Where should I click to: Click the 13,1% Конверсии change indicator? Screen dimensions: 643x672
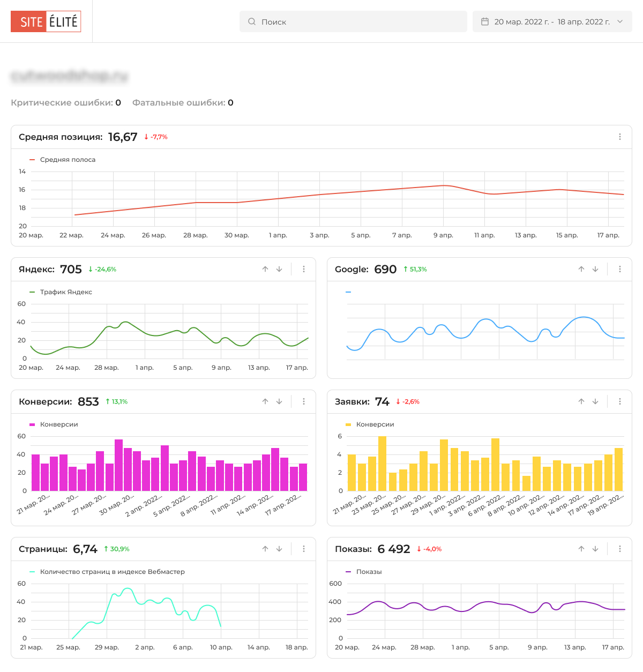tap(117, 402)
